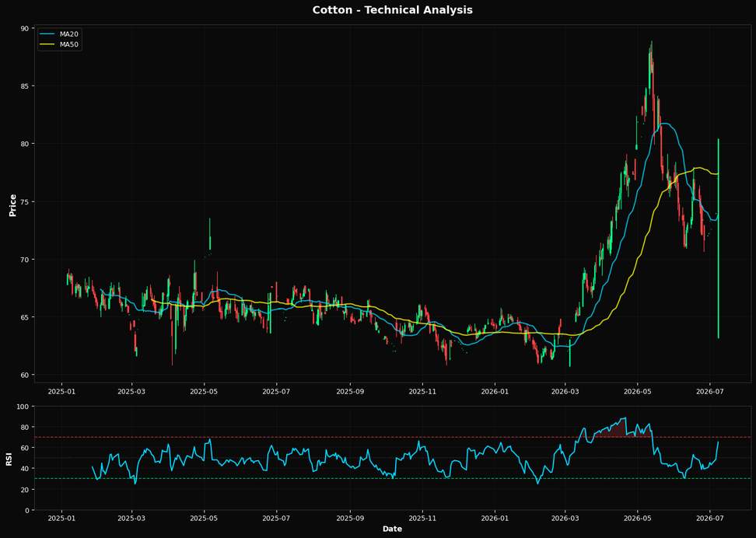Click the "Date" x-axis label
This screenshot has width=756, height=538.
coord(392,529)
